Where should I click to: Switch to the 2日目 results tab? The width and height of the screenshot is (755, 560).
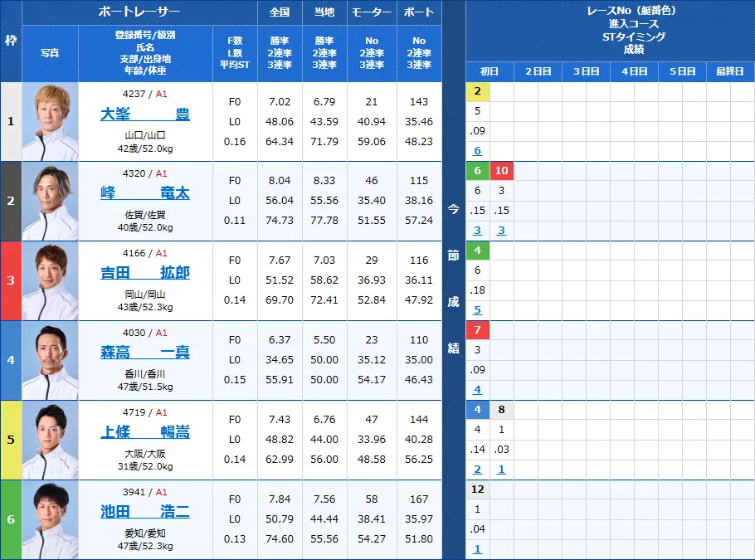[538, 71]
